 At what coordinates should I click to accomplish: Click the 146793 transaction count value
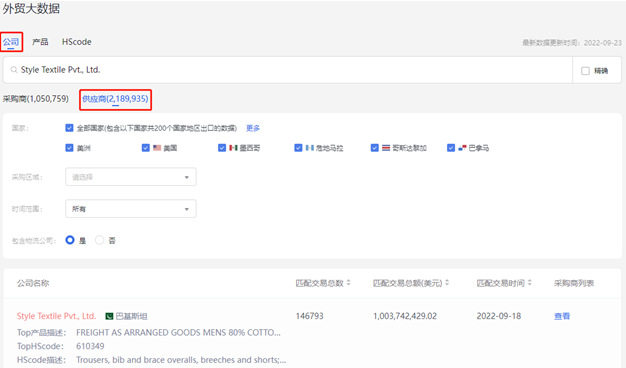tap(309, 316)
